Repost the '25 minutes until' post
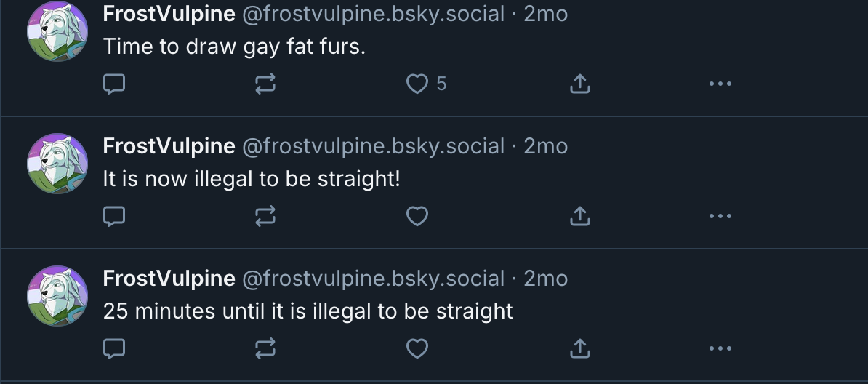 265,348
